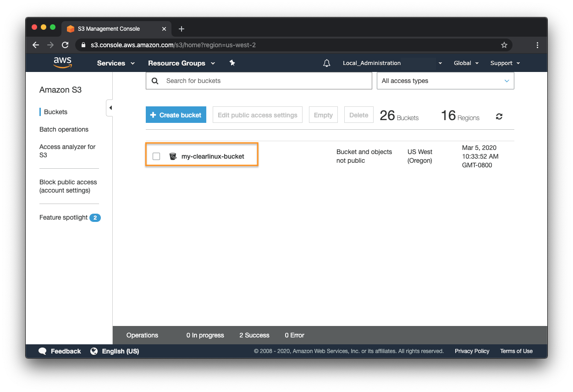The width and height of the screenshot is (573, 392).
Task: Click the '26 Buckets' count
Action: pos(399,116)
